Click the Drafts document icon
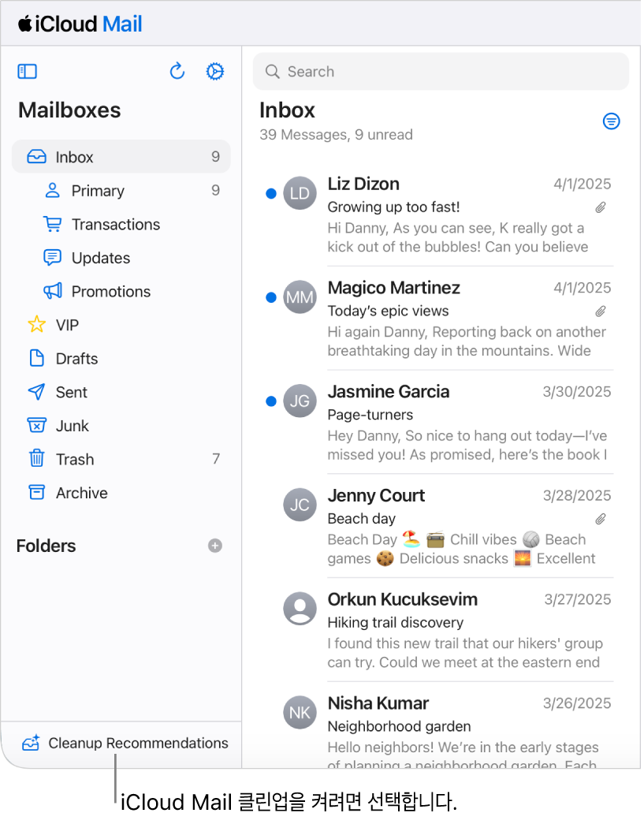This screenshot has width=644, height=824. pos(36,359)
